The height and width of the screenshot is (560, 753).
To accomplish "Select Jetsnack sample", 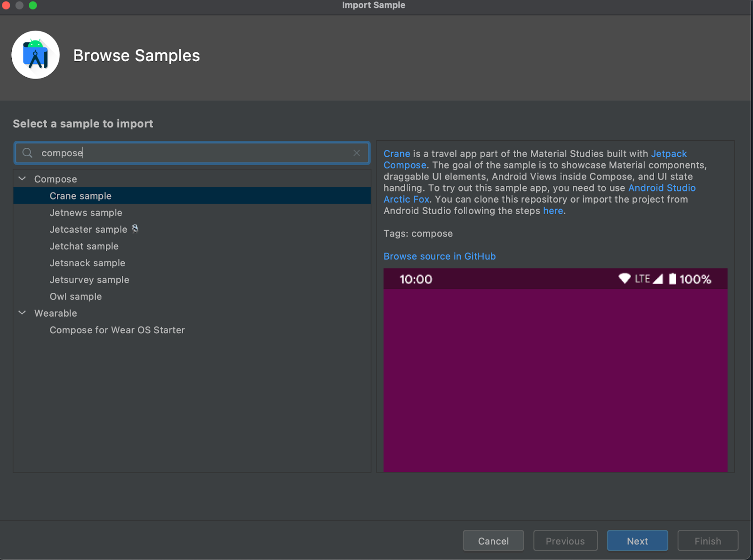I will (x=192, y=263).
